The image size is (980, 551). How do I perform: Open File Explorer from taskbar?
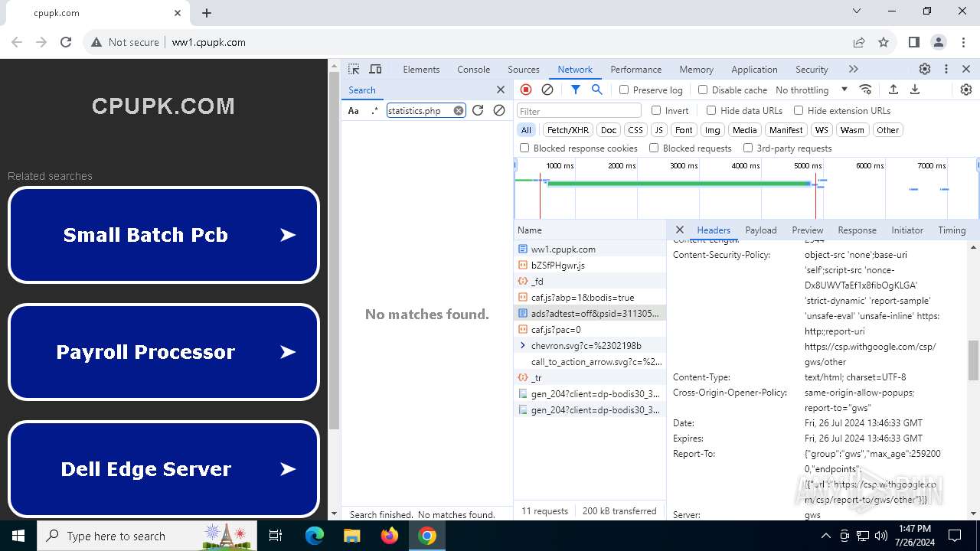(x=352, y=536)
